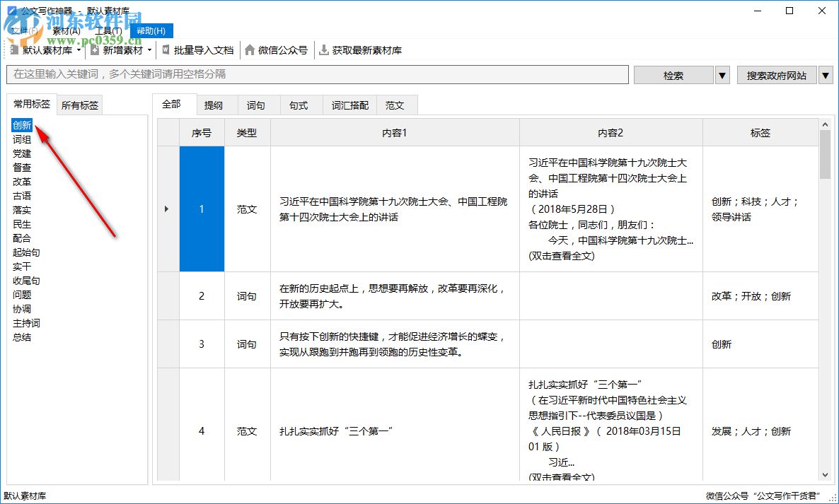Select the 起始句 tag
Image resolution: width=839 pixels, height=504 pixels.
(x=26, y=252)
